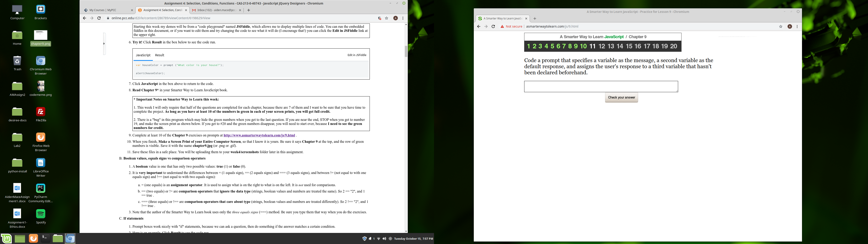Click the volume icon in system tray
The width and height of the screenshot is (868, 244).
(384, 239)
